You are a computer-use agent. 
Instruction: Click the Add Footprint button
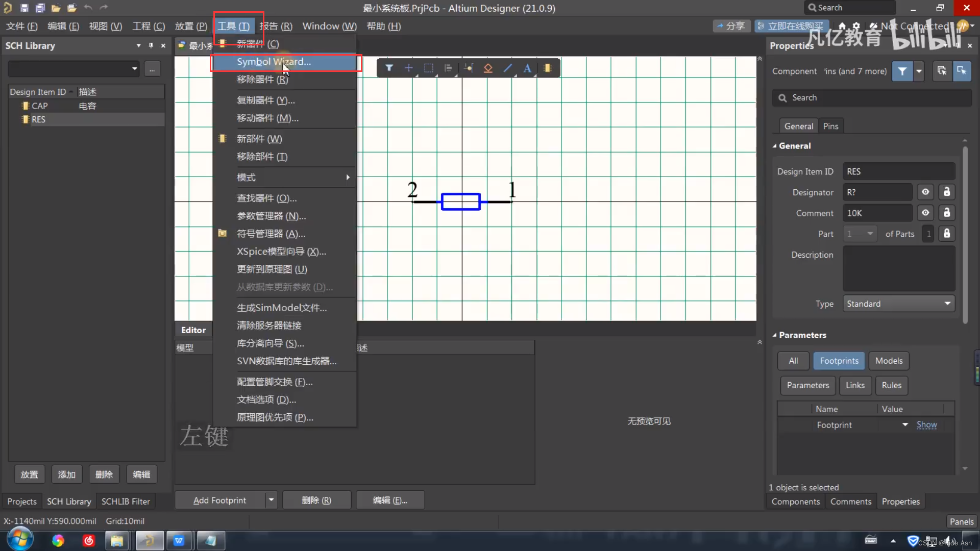[x=220, y=500]
